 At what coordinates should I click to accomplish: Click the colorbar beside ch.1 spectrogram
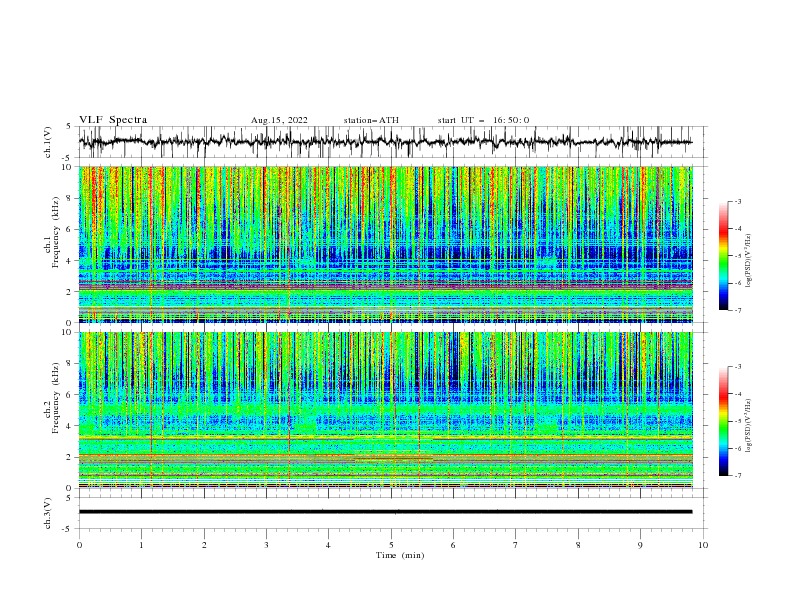(x=724, y=255)
